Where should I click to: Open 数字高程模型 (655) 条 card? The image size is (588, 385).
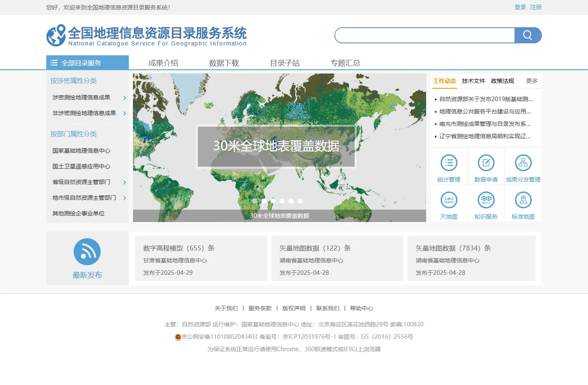(201, 258)
